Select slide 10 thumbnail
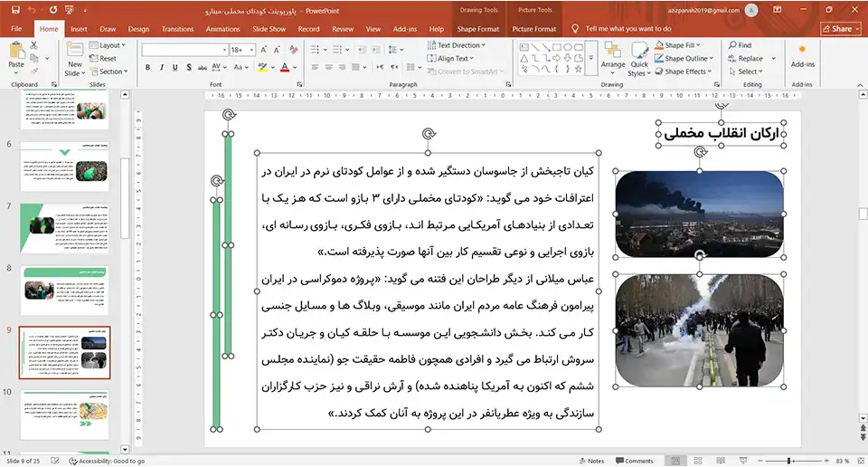 point(64,415)
